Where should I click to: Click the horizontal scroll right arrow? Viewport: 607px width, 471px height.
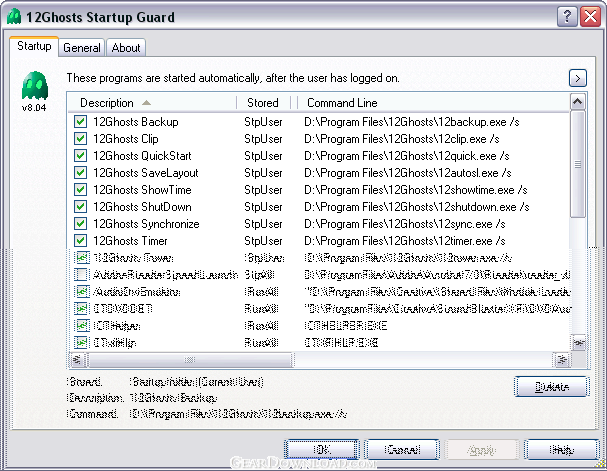(x=562, y=360)
